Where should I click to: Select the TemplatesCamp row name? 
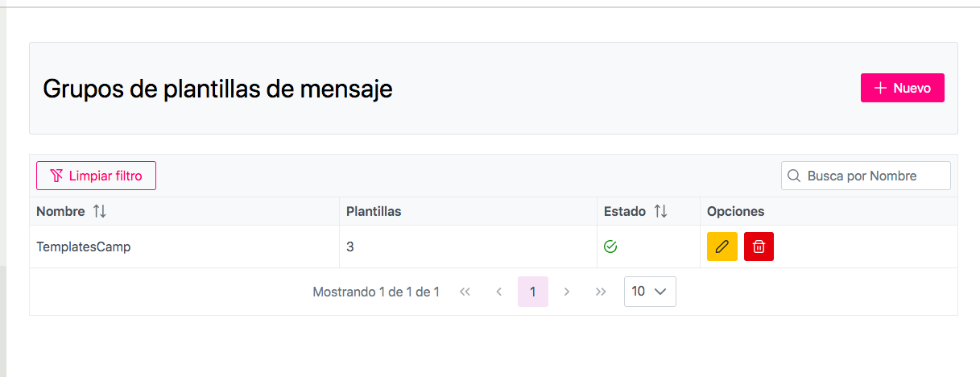[x=84, y=247]
